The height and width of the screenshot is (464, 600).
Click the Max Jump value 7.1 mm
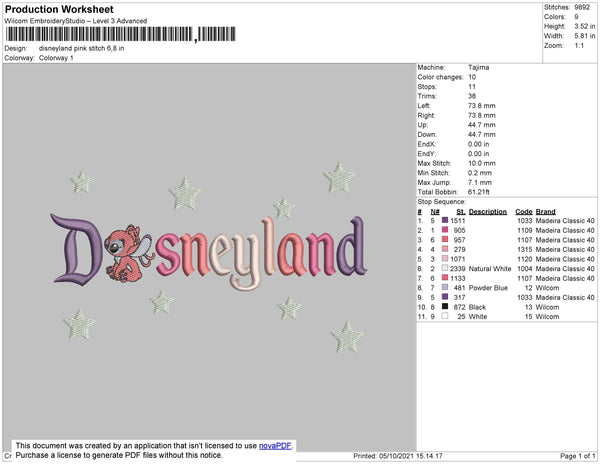(480, 182)
